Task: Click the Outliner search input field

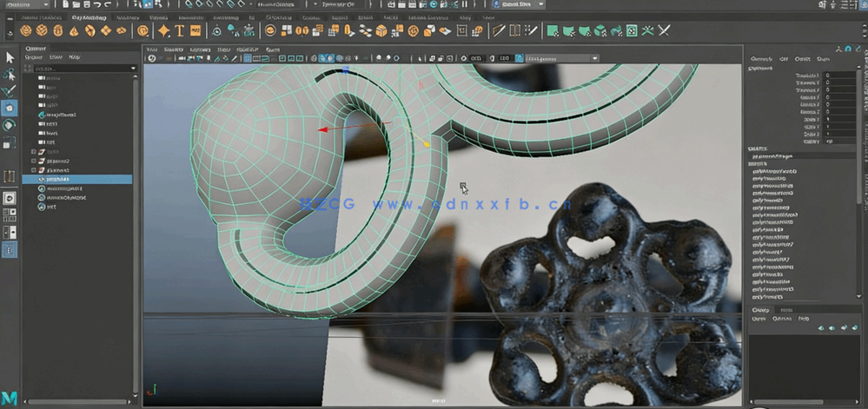Action: coord(81,69)
